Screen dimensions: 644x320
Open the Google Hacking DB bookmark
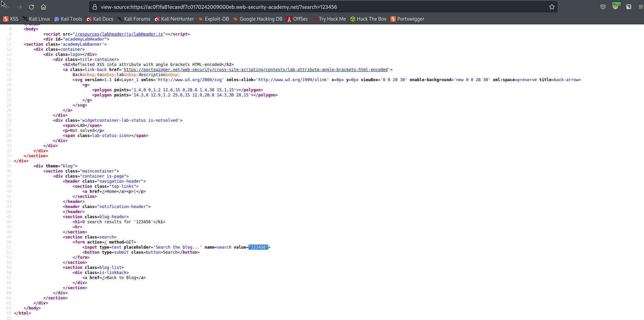[x=257, y=19]
